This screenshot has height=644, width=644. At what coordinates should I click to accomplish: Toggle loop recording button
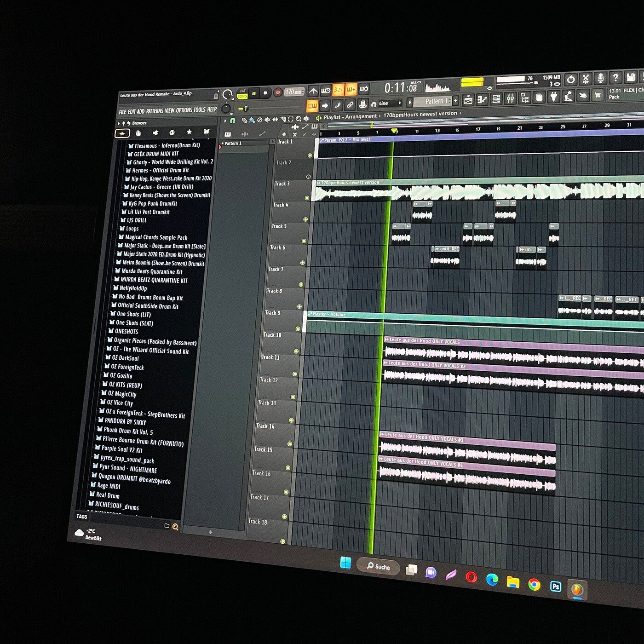(364, 88)
